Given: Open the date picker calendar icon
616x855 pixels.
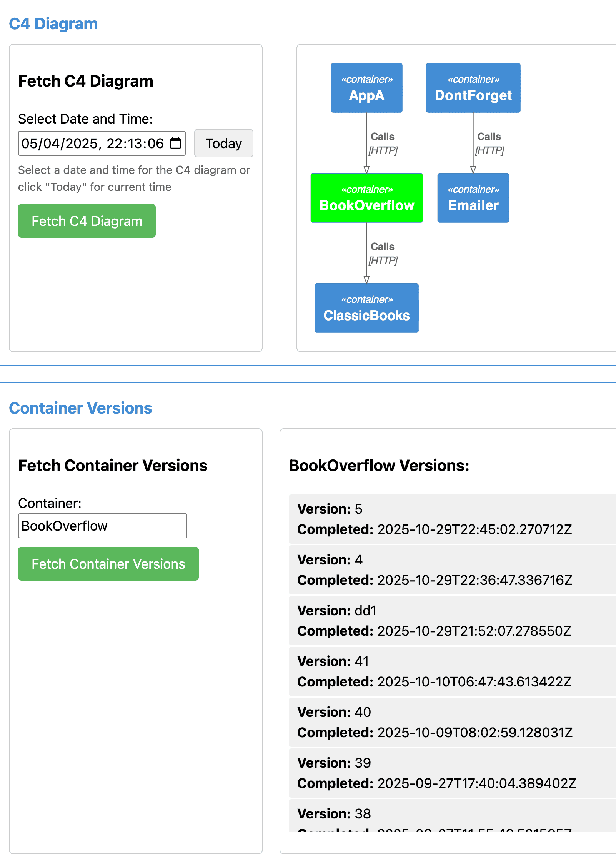Looking at the screenshot, I should [175, 143].
